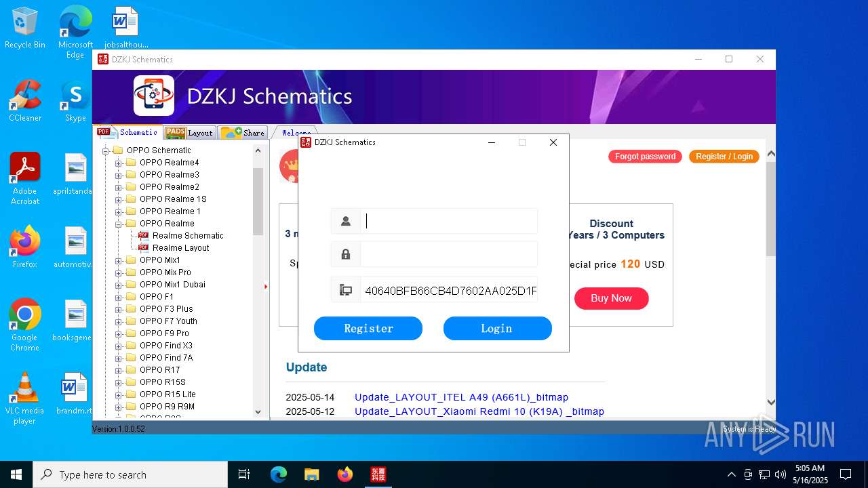Open the Recycle Bin desktop icon
Screen dimensions: 868x488
25,28
